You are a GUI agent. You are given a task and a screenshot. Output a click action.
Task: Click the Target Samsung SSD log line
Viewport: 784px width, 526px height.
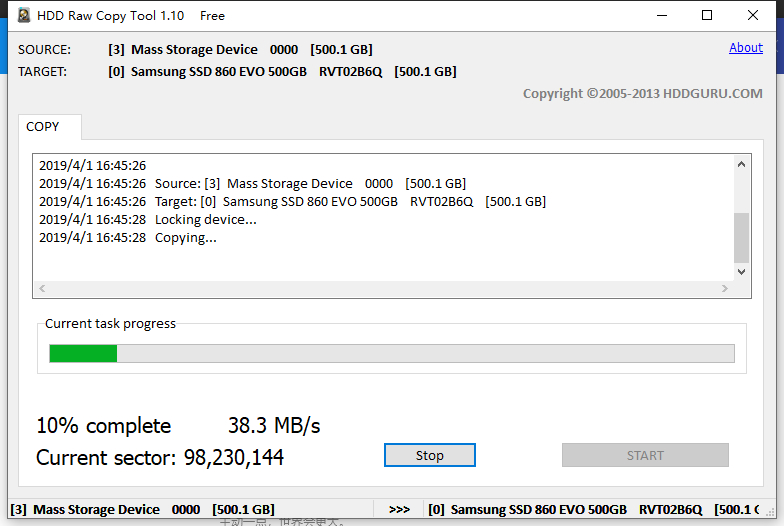click(x=350, y=202)
